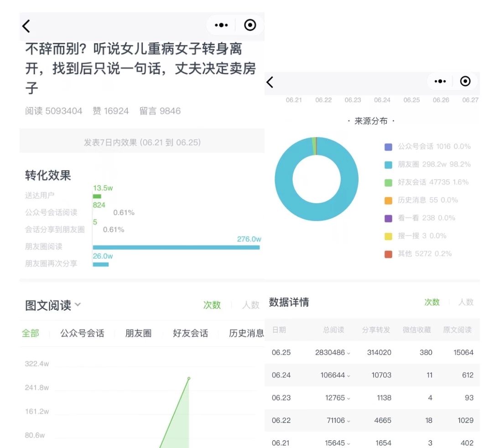
Task: Open the 好友会话 tab
Action: 190,333
